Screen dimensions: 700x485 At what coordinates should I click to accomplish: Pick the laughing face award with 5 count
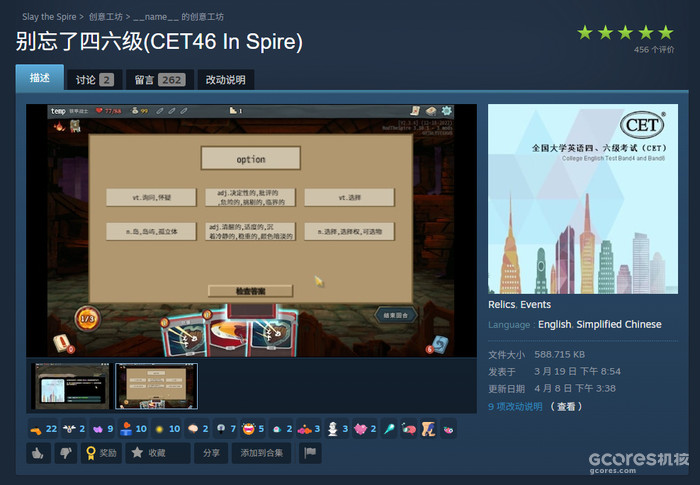(253, 429)
